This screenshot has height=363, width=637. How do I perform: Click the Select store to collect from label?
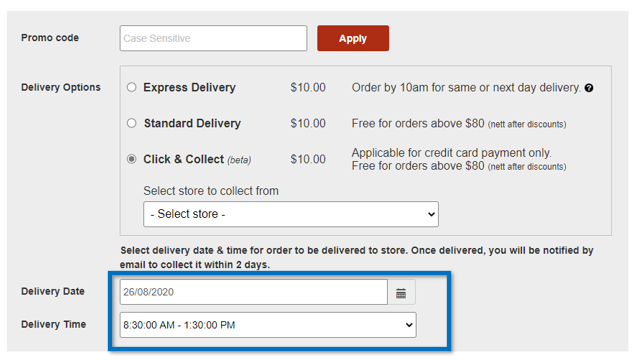tap(211, 191)
